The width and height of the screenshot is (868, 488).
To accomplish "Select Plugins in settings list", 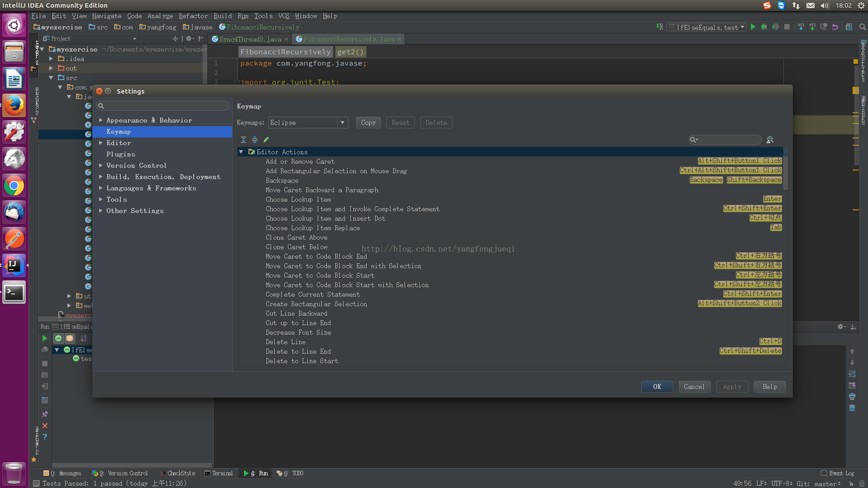I will pyautogui.click(x=162, y=154).
